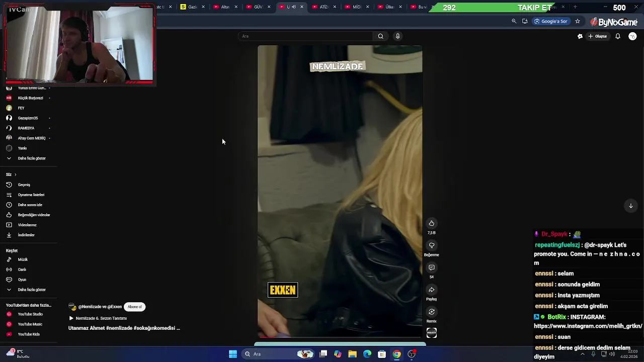This screenshot has width=644, height=362.
Task: Click the YouTube search magnifier button
Action: click(x=380, y=36)
